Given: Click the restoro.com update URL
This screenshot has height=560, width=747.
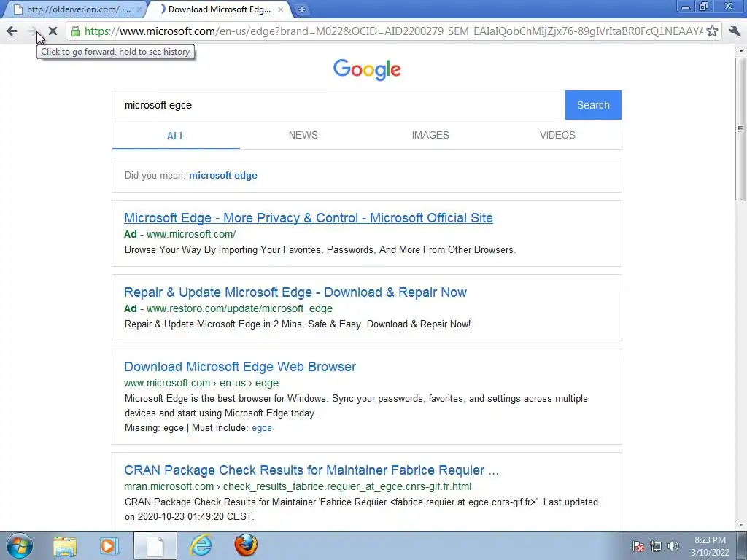Looking at the screenshot, I should 239,308.
